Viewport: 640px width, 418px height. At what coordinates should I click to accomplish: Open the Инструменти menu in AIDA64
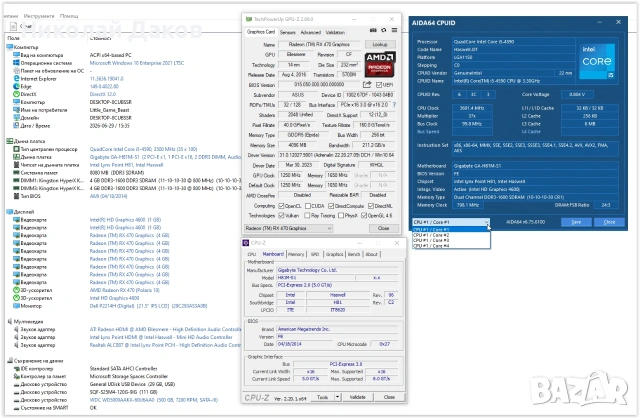[x=39, y=16]
